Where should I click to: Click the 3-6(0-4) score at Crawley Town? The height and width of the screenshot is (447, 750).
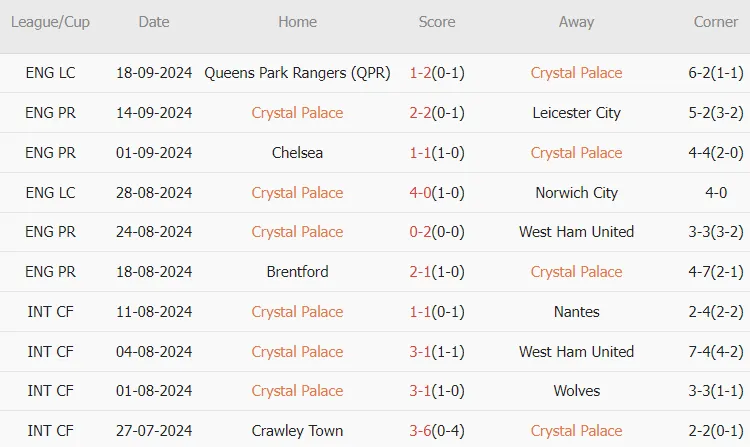[437, 431]
